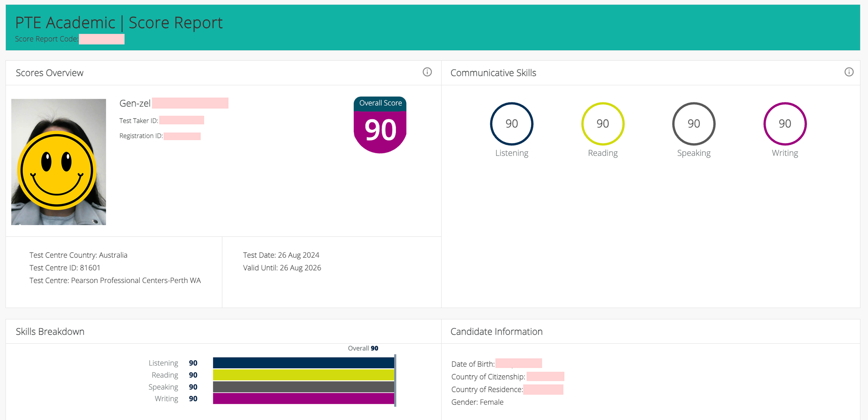Click the Overall 90 marker label

pos(363,348)
